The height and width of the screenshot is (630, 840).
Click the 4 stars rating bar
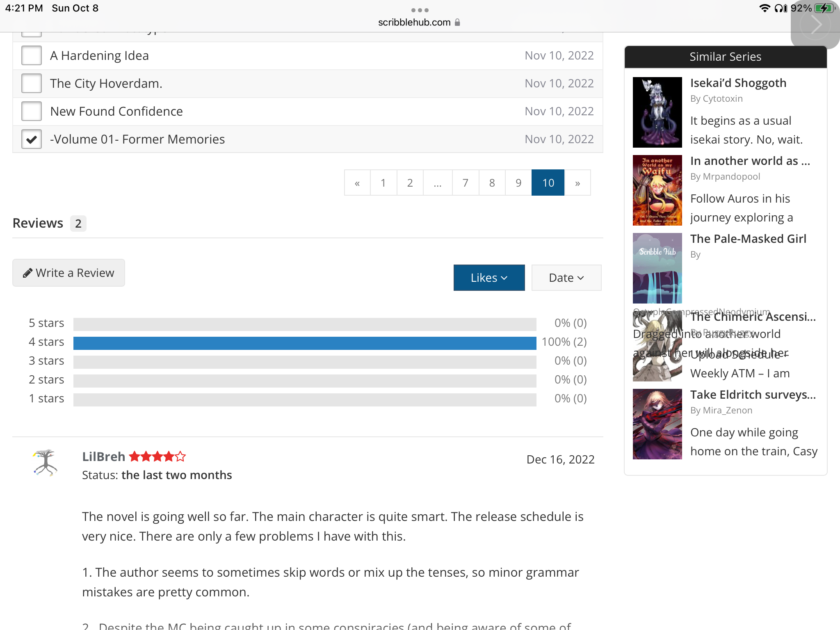pos(304,343)
